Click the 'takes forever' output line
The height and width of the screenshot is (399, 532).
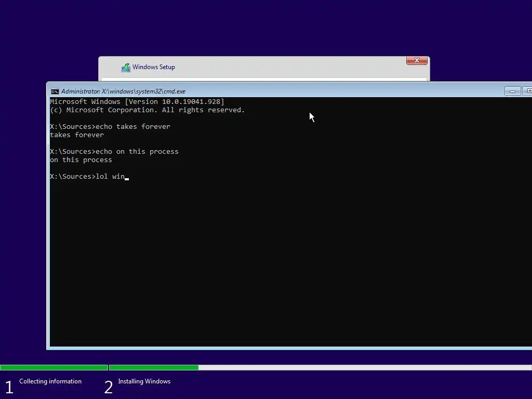click(x=77, y=135)
